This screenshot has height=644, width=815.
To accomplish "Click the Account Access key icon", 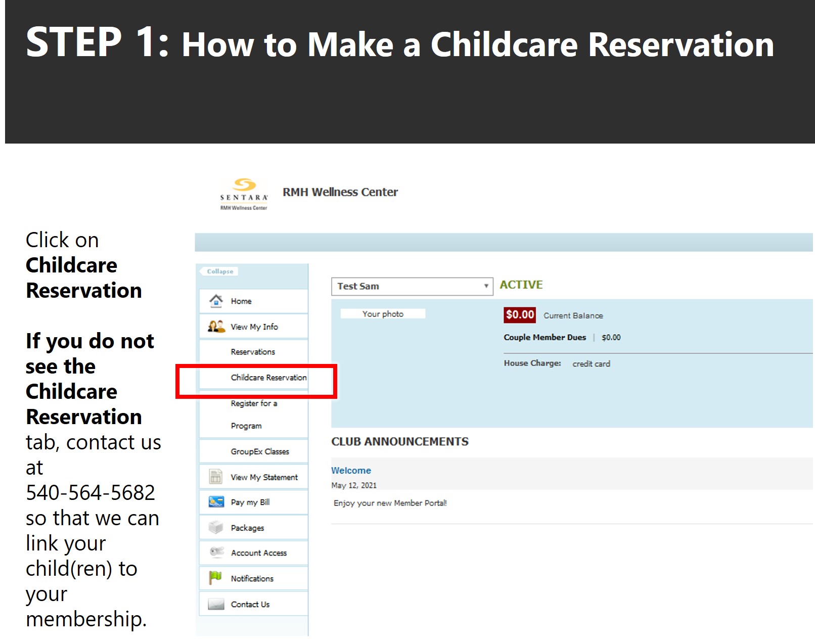I will [216, 553].
